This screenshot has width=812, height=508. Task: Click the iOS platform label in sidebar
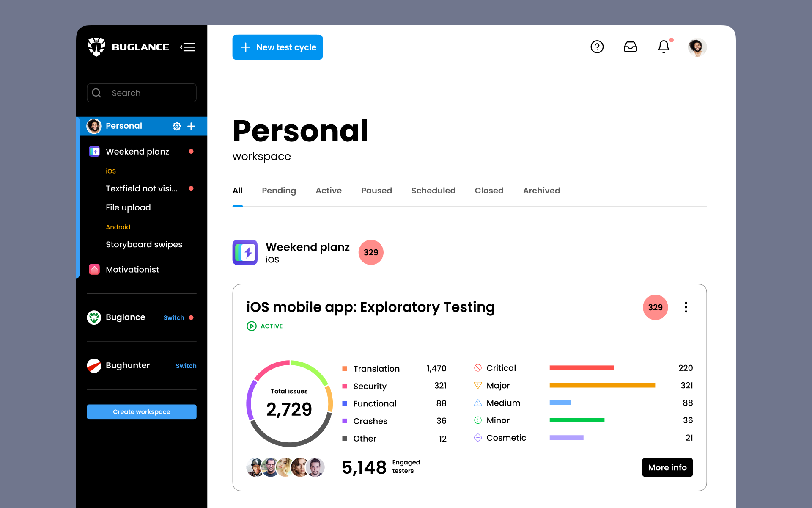click(x=111, y=171)
